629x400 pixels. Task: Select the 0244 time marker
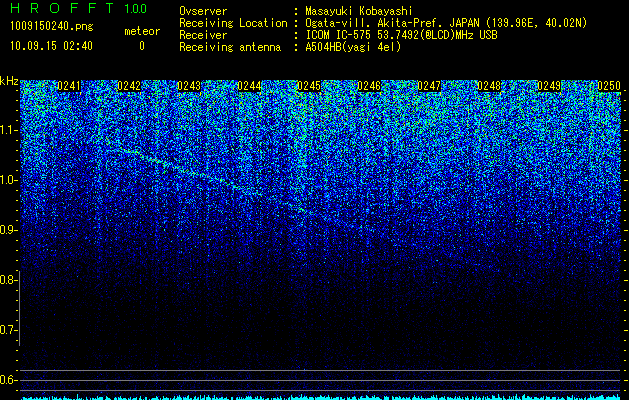(249, 86)
